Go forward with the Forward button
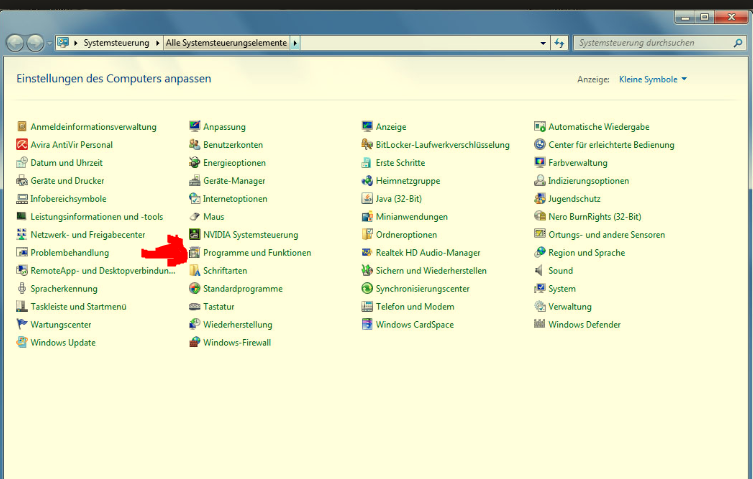 (x=35, y=43)
